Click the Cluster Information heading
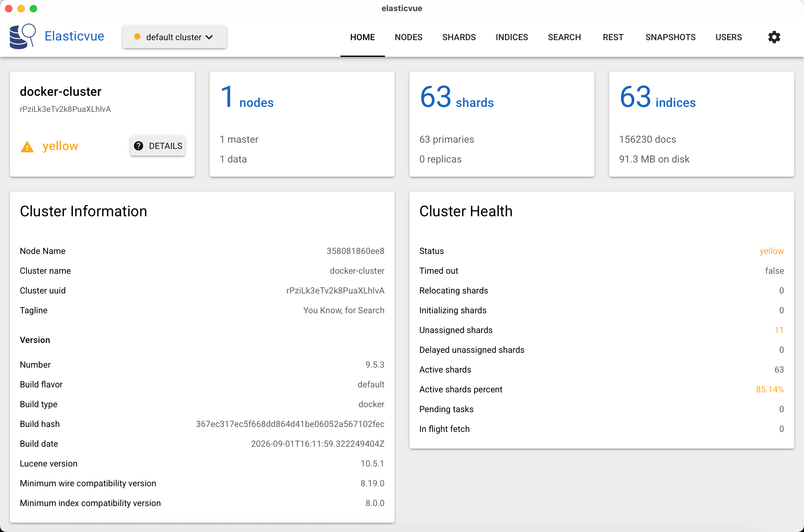 (83, 211)
